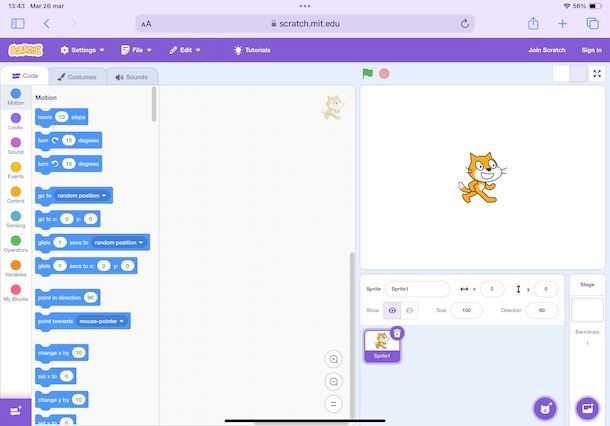Enter full screen stage mode
Image resolution: width=610 pixels, height=426 pixels.
tap(597, 74)
